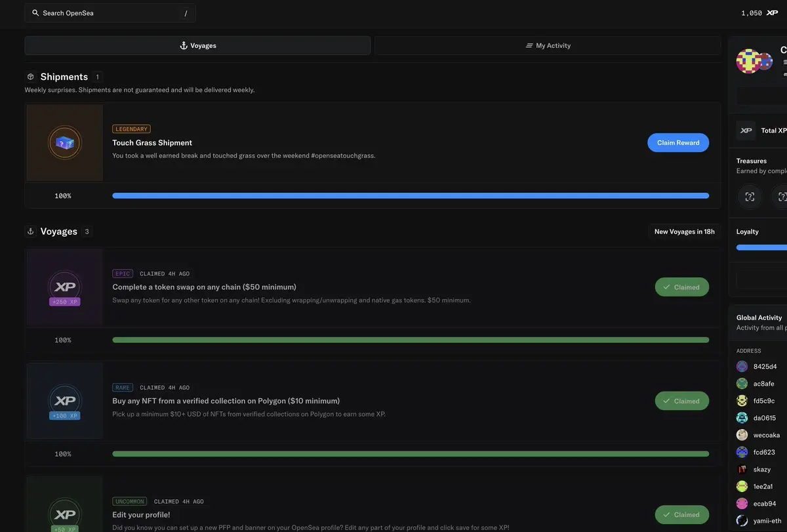
Task: Click the UNCOMMON rarity badge
Action: (130, 502)
